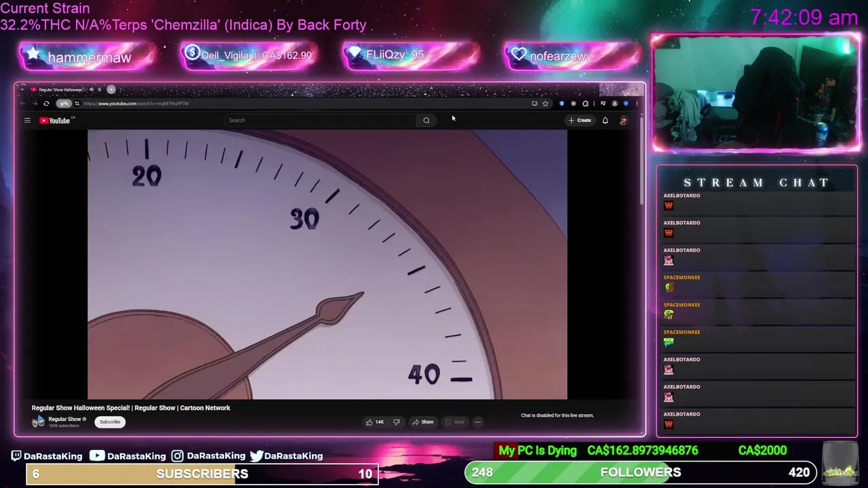The image size is (868, 488).
Task: Click the Regular Show channel avatar
Action: [x=38, y=422]
